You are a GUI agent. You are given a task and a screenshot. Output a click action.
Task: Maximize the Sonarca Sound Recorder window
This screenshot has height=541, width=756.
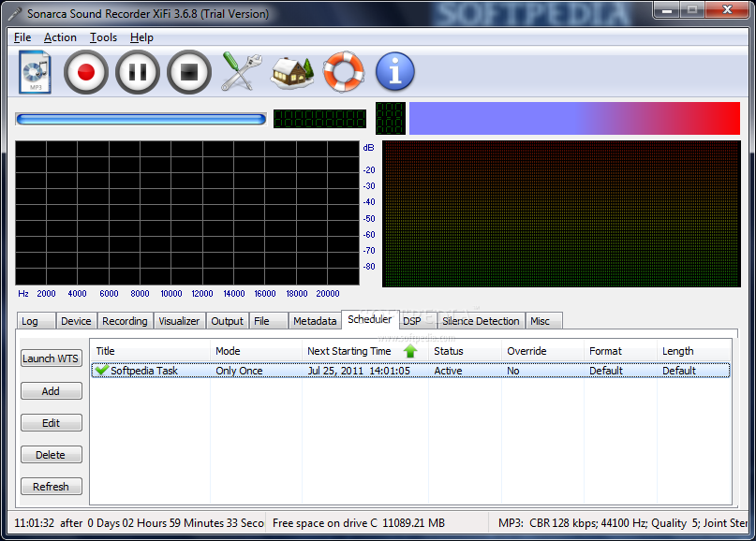[692, 10]
